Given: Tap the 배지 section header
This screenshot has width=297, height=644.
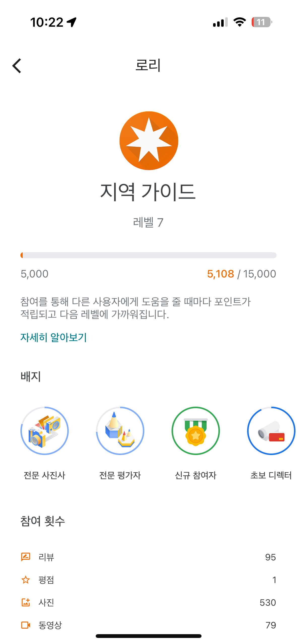Looking at the screenshot, I should coord(31,377).
